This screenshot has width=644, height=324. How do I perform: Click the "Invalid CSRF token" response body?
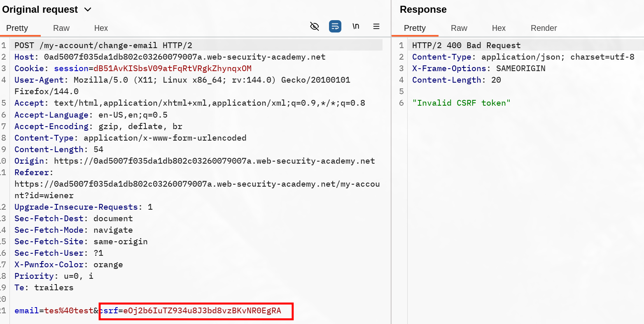tap(461, 103)
